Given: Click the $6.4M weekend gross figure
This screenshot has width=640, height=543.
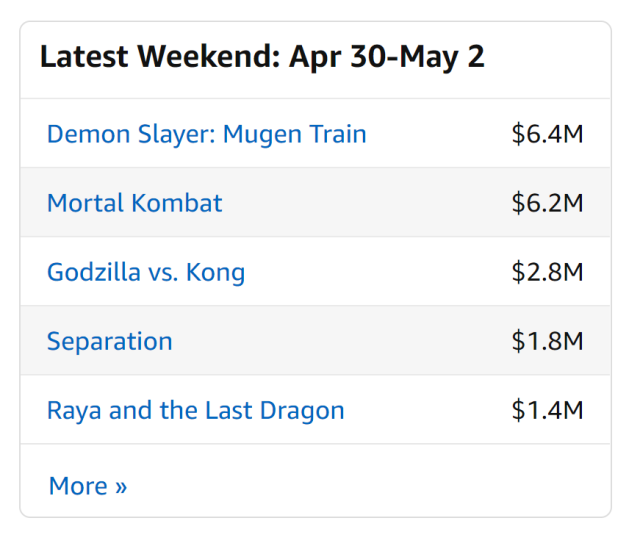Looking at the screenshot, I should click(x=547, y=134).
